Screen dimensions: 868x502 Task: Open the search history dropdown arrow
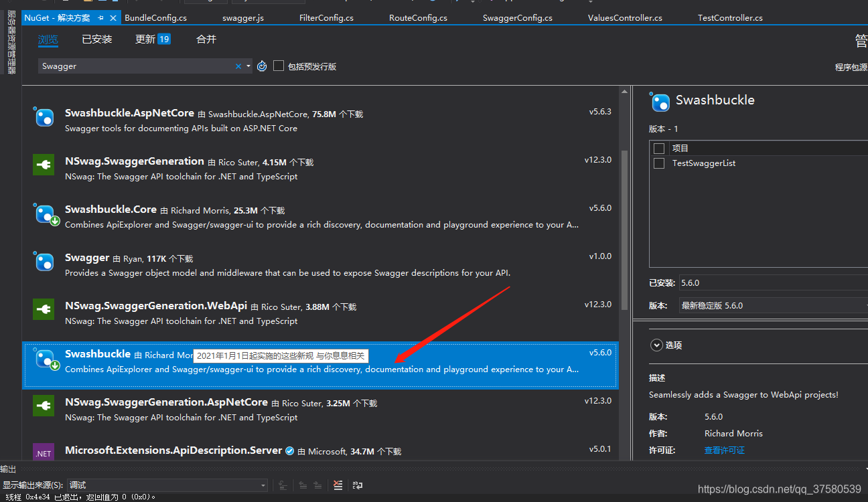point(248,66)
